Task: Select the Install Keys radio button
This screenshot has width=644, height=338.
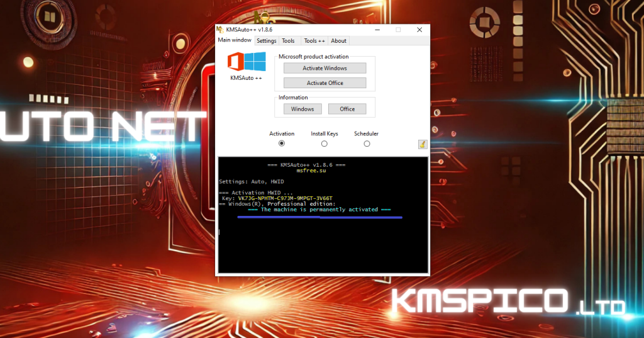Action: 325,144
